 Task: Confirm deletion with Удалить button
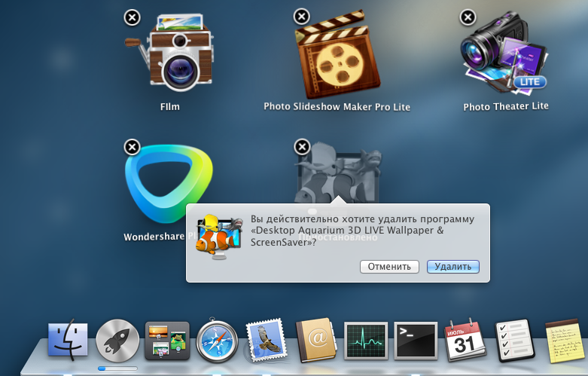coord(453,267)
